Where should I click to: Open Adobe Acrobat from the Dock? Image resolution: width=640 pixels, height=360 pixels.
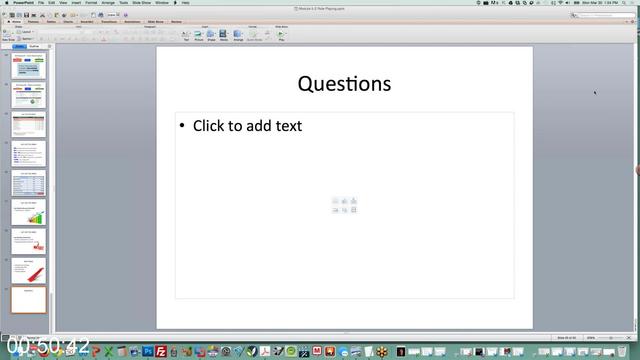coord(265,351)
